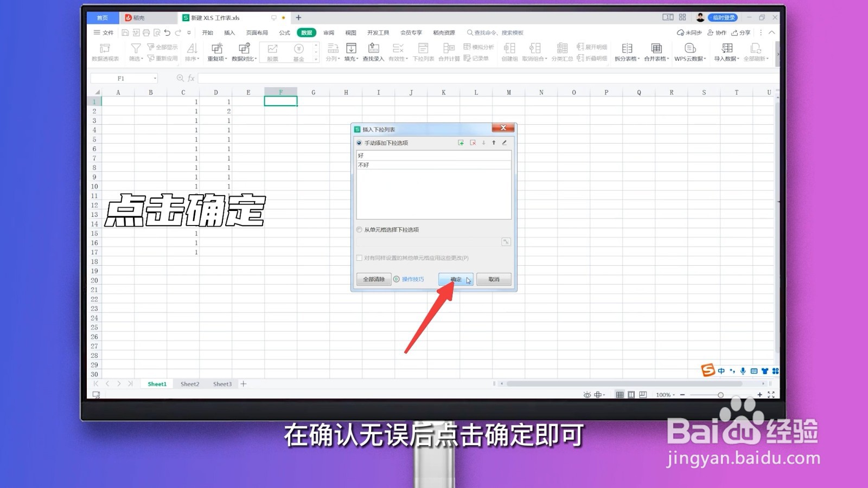Image resolution: width=868 pixels, height=488 pixels.
Task: Click the eye protection mode icon in status bar
Action: [586, 395]
